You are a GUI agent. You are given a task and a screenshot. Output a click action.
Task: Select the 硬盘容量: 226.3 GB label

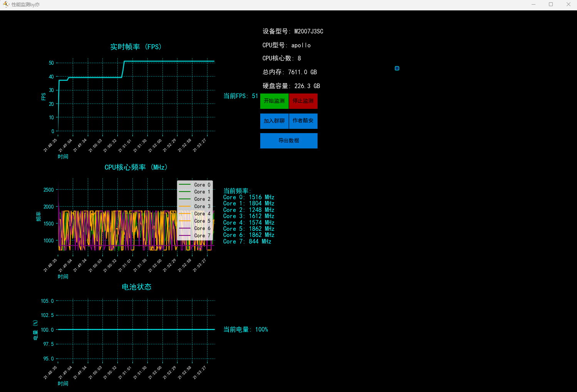pos(291,86)
